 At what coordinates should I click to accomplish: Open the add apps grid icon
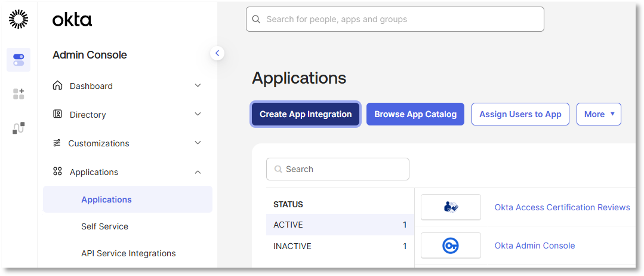pos(19,94)
